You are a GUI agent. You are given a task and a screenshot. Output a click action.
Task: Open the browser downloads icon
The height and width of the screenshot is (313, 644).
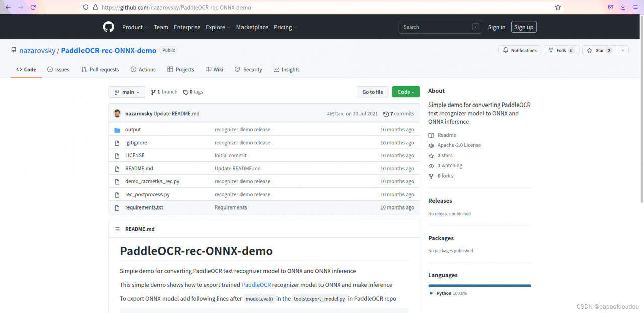point(623,7)
